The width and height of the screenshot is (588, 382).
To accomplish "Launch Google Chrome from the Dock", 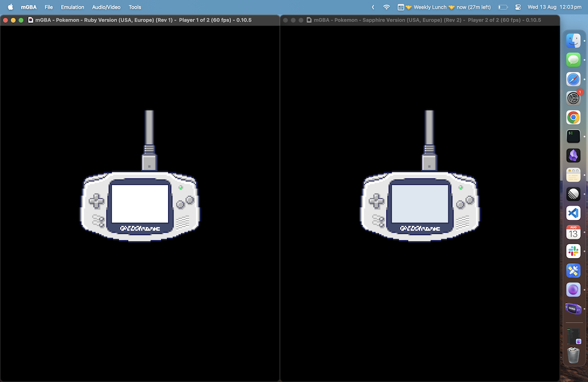I will (x=573, y=118).
